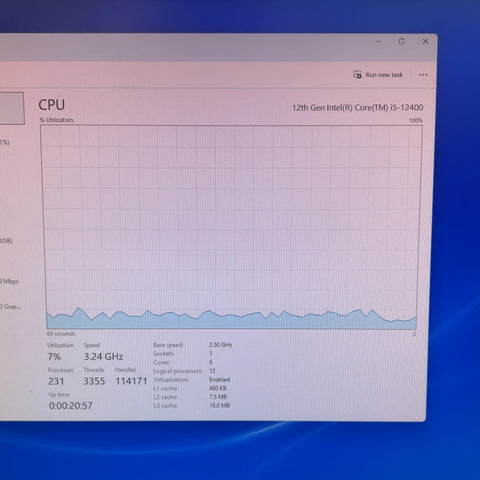Click the up time value 0:00:20:57

(71, 406)
